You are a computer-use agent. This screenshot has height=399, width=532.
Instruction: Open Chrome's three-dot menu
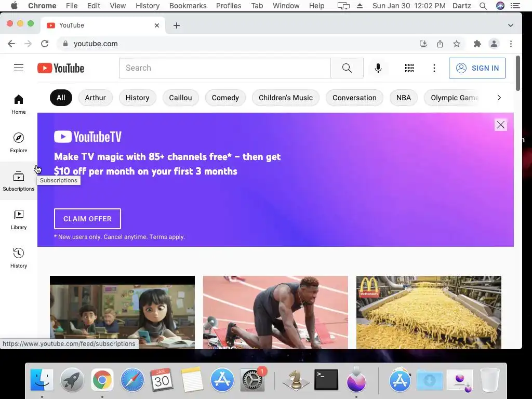click(511, 44)
